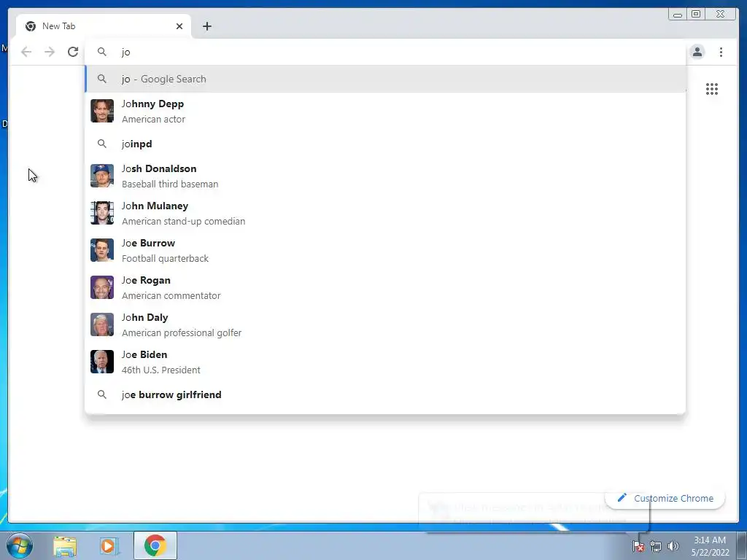Viewport: 747px width, 560px height.
Task: Click 'Football quarterback' description text
Action: coord(166,259)
